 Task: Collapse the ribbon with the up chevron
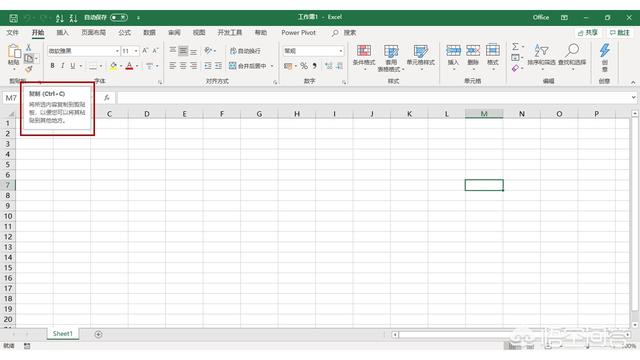[x=633, y=82]
